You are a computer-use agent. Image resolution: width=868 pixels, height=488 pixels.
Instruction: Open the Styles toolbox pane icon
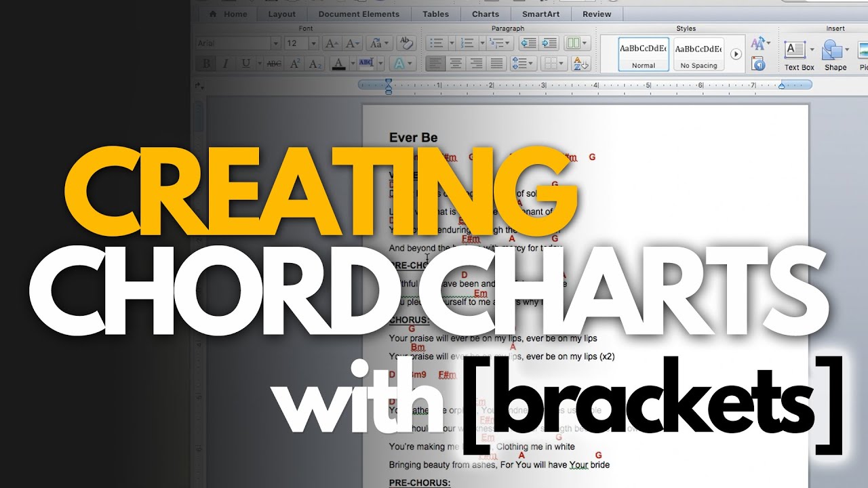[x=759, y=64]
